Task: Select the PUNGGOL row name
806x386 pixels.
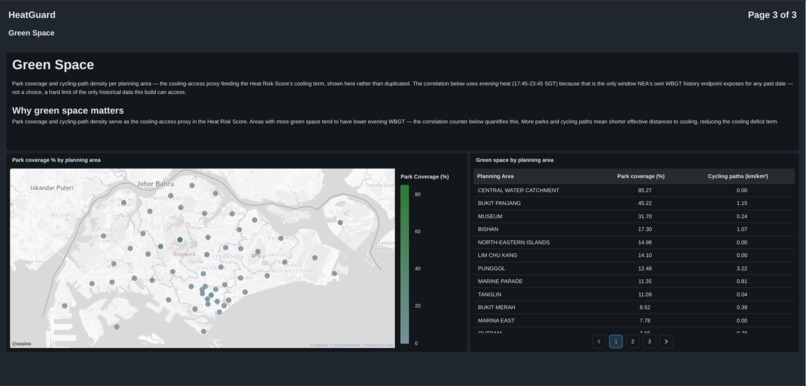Action: pyautogui.click(x=491, y=268)
